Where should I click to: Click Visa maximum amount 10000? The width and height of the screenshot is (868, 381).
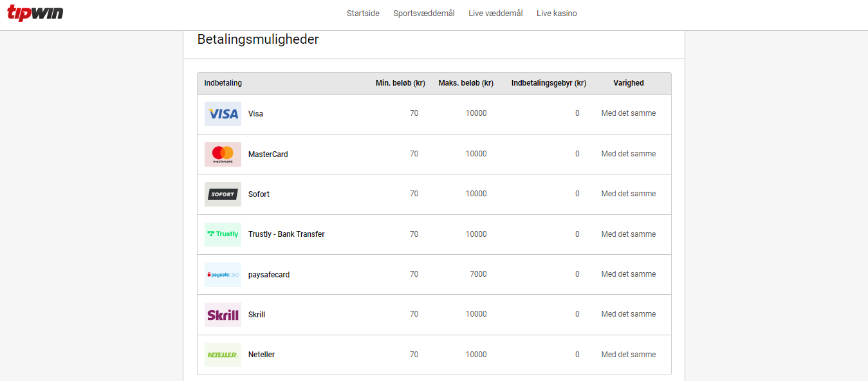(476, 113)
